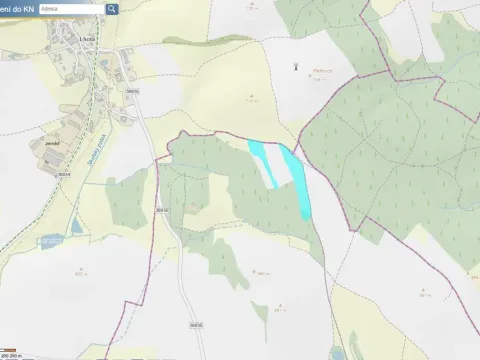Click road label 36035 at the municipal boundary

point(162,210)
